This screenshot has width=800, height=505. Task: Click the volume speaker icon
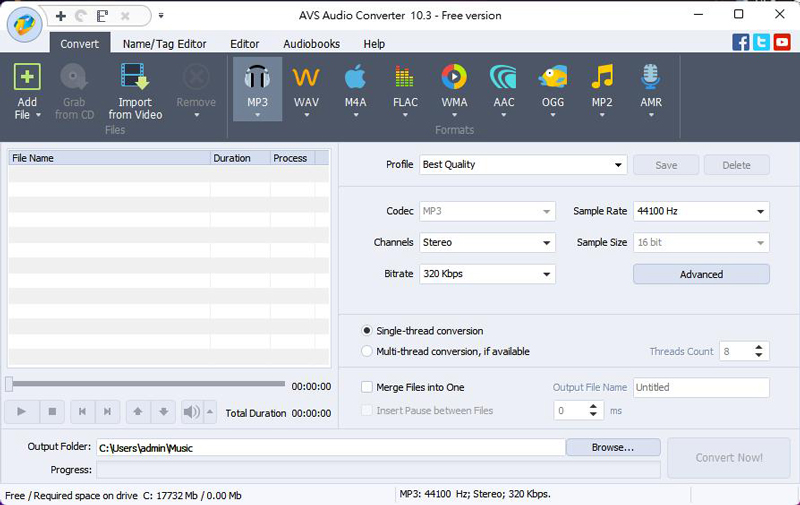(192, 412)
